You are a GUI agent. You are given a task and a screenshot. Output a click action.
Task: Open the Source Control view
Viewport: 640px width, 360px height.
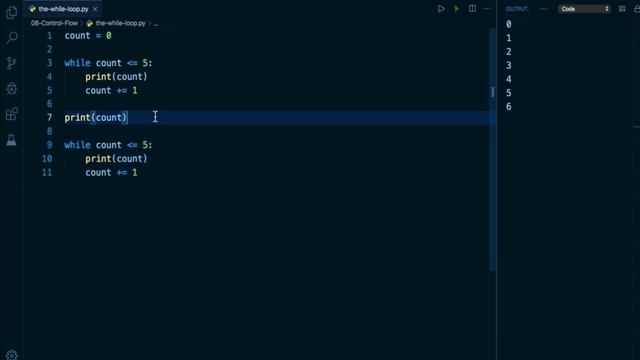(11, 63)
